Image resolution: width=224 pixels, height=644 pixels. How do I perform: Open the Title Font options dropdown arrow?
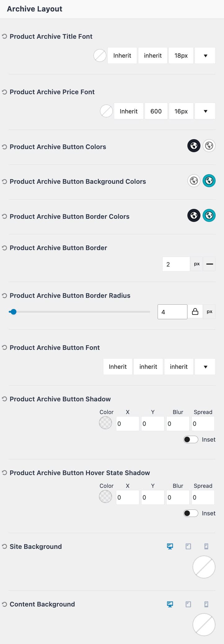[205, 55]
